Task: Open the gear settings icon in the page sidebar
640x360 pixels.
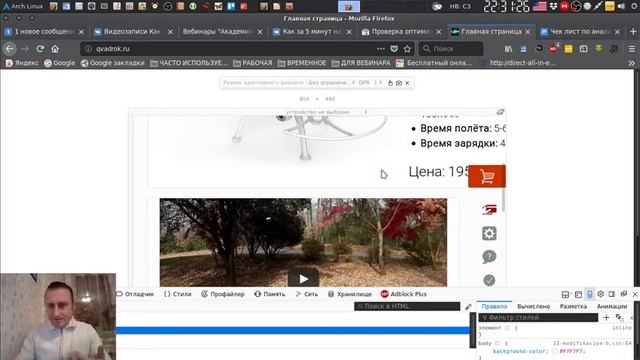Action: (489, 233)
